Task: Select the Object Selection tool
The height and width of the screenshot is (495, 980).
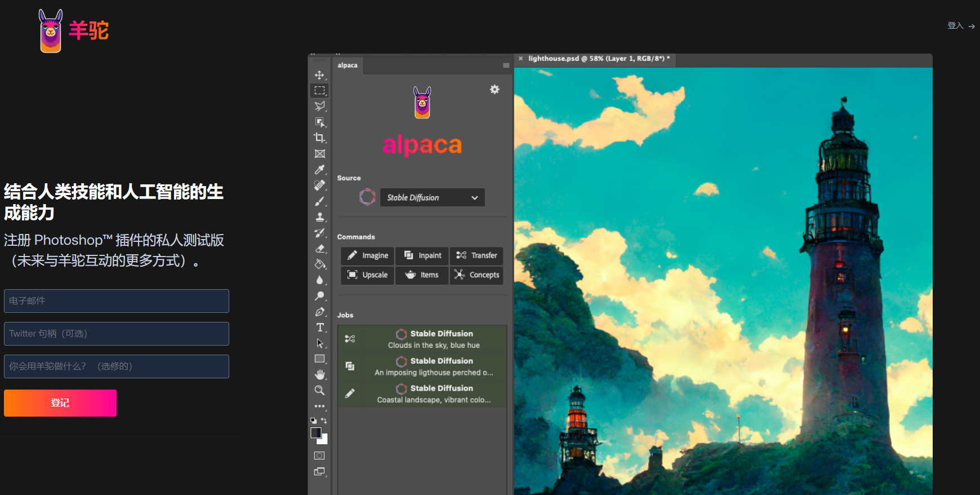Action: point(319,122)
